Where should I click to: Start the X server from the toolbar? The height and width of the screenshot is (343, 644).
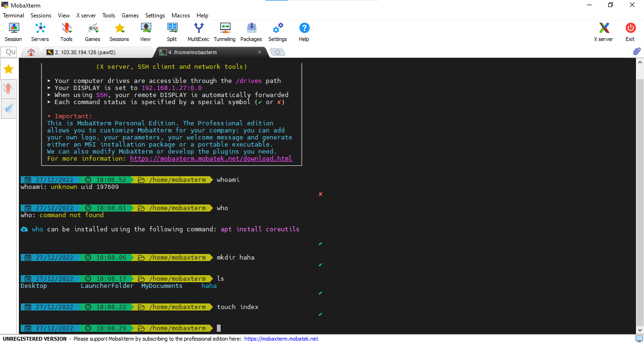[603, 32]
